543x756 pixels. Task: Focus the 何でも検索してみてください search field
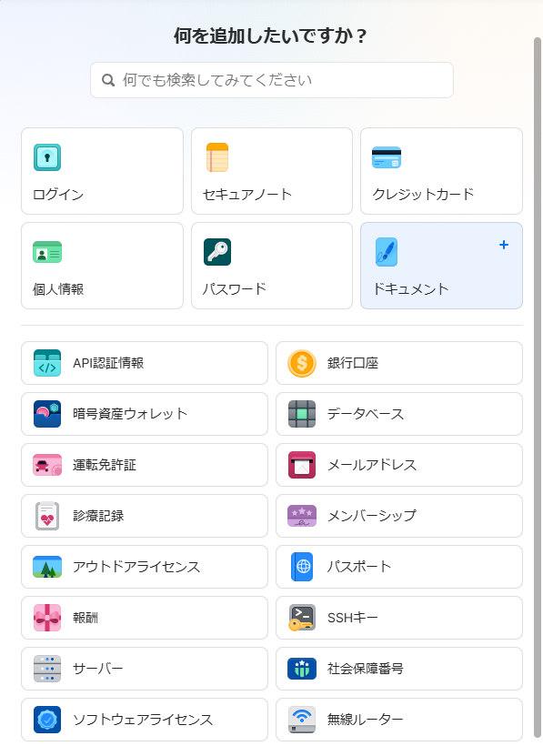pyautogui.click(x=272, y=80)
